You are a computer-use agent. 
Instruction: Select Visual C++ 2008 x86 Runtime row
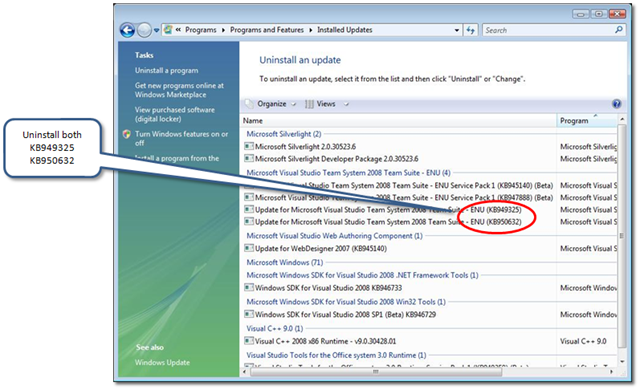(325, 341)
